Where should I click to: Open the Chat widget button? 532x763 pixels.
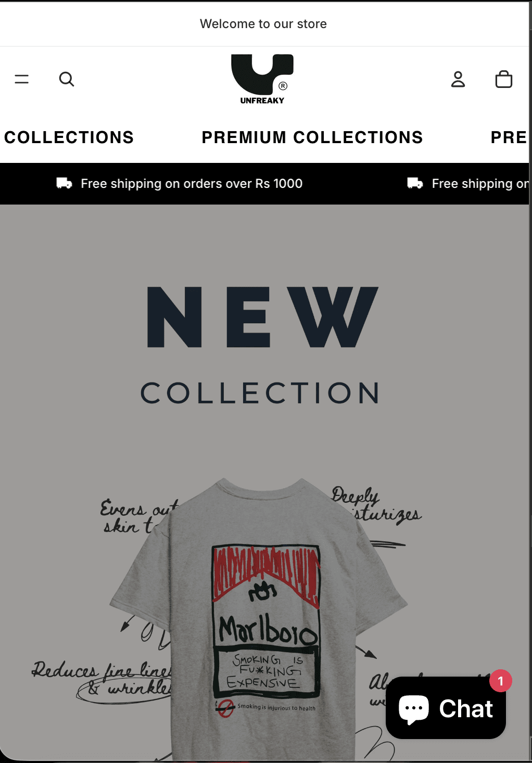446,708
